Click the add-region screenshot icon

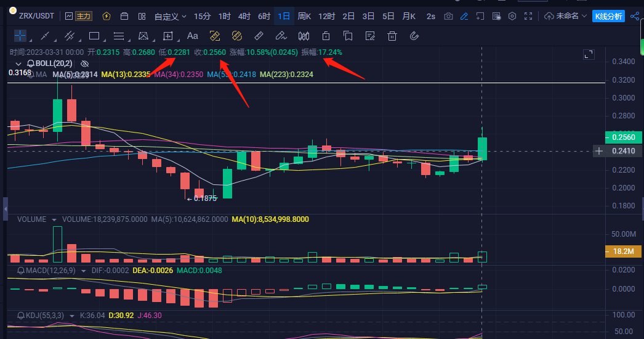(x=480, y=16)
